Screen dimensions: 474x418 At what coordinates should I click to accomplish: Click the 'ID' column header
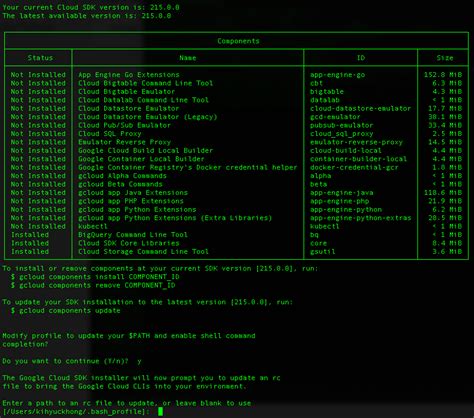[x=361, y=58]
